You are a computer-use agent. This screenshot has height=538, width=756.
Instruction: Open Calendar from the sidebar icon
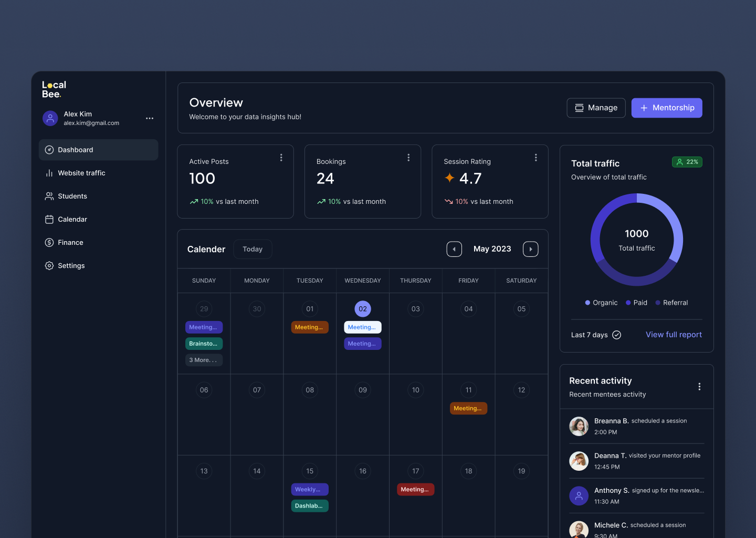(x=49, y=219)
